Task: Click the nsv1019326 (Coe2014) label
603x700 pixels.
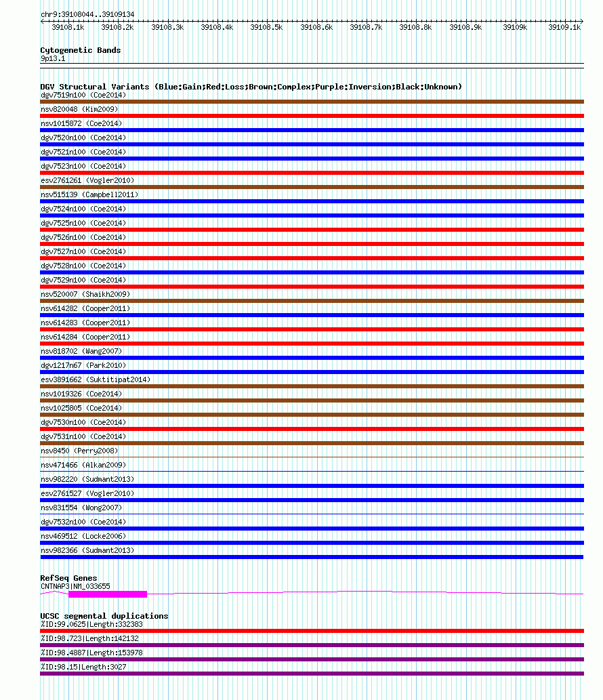Action: click(81, 394)
